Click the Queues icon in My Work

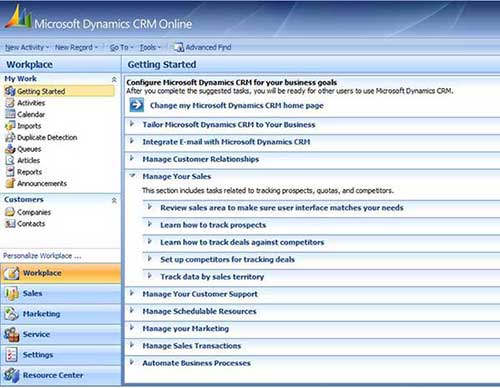point(10,149)
